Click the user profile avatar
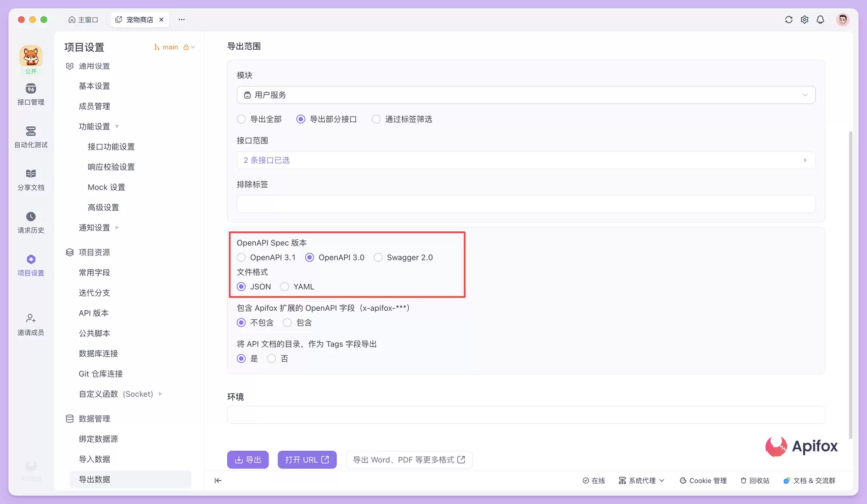Viewport: 867px width, 504px height. pyautogui.click(x=842, y=20)
